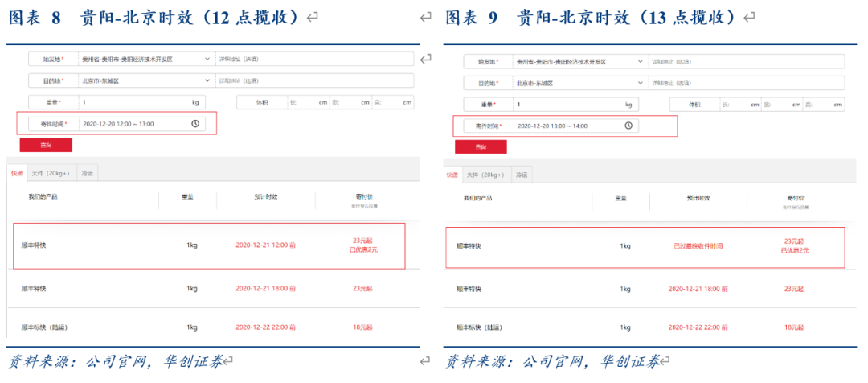Select 大件（20kg+） tab in 图表 8
This screenshot has width=868, height=383.
click(x=51, y=174)
